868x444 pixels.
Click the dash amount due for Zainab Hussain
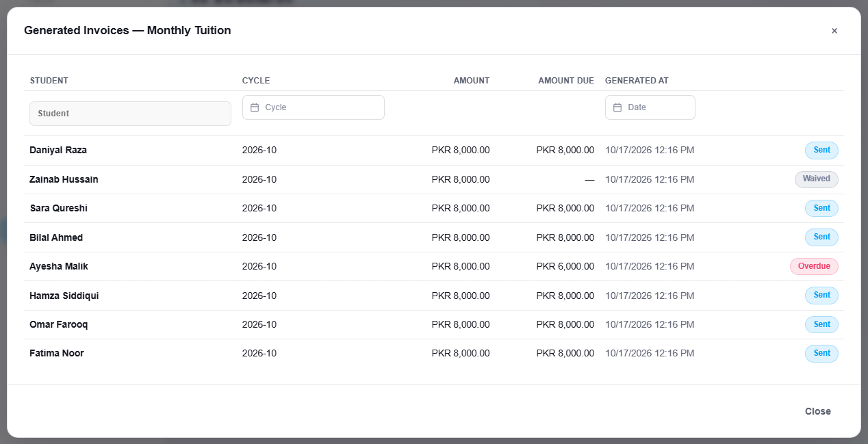point(589,179)
